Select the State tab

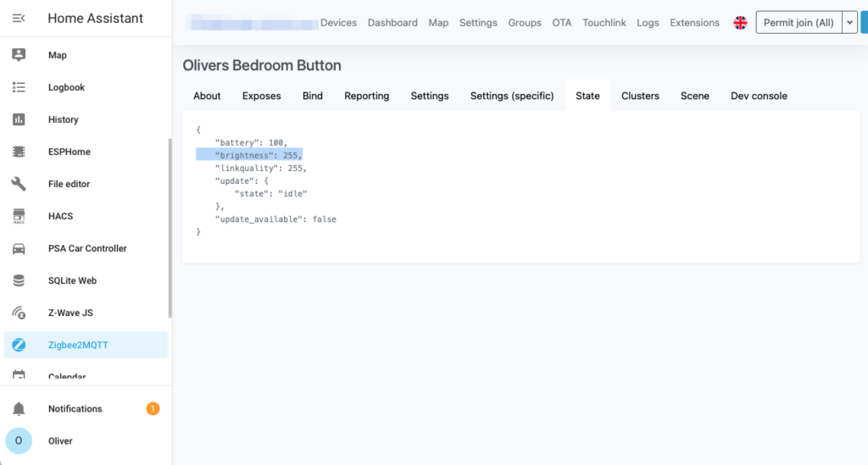[x=587, y=96]
